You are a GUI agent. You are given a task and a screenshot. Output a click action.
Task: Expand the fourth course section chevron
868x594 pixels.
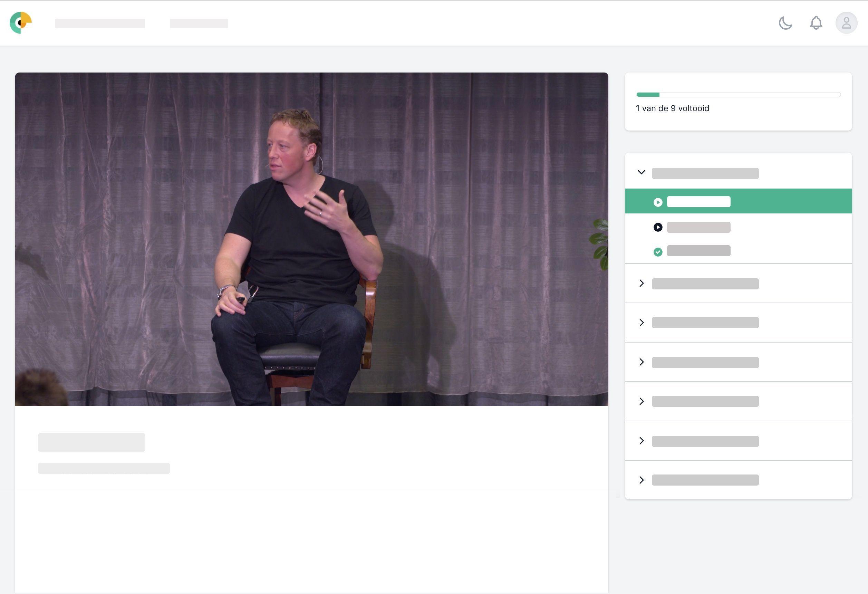point(641,362)
